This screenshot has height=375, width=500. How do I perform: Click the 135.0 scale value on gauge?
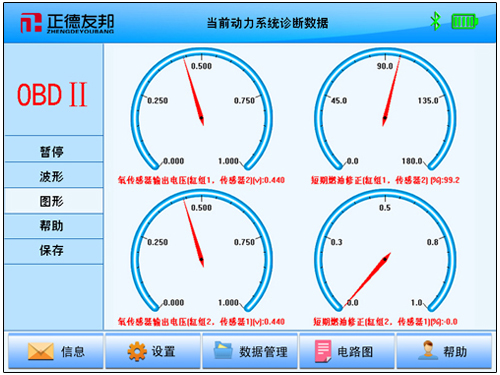click(x=428, y=100)
